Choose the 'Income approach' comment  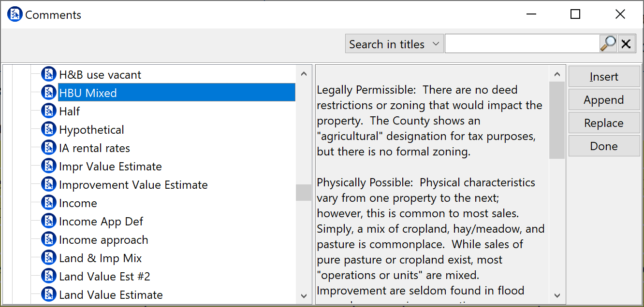pos(103,240)
